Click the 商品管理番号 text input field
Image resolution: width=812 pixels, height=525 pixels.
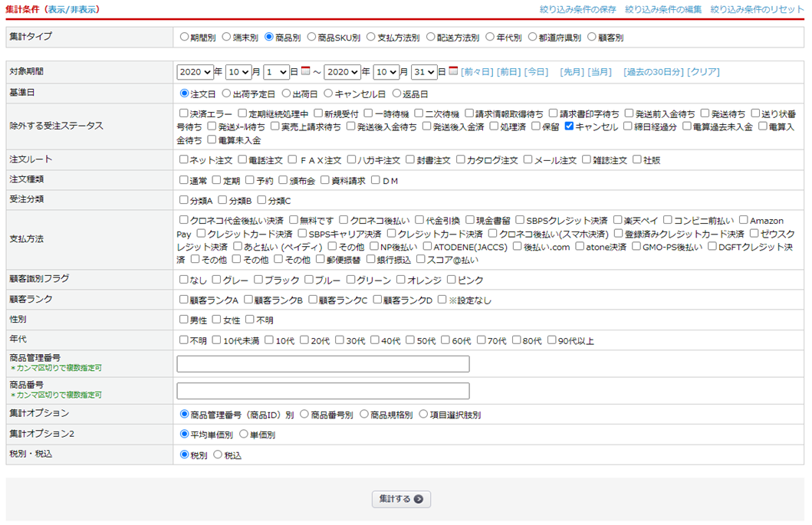point(323,364)
